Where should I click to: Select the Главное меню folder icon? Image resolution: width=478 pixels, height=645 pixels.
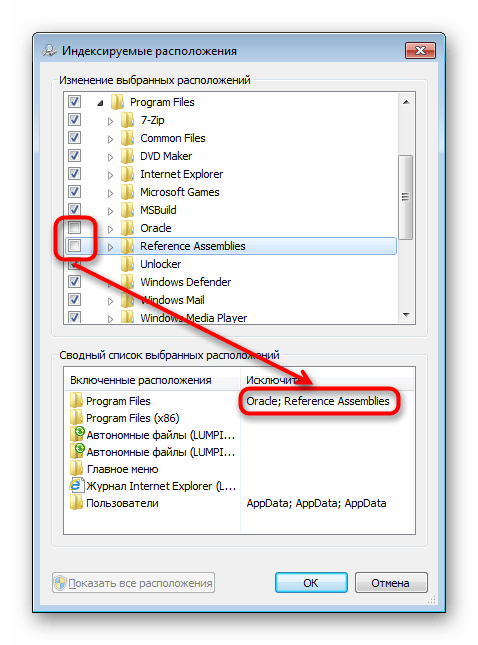point(76,469)
